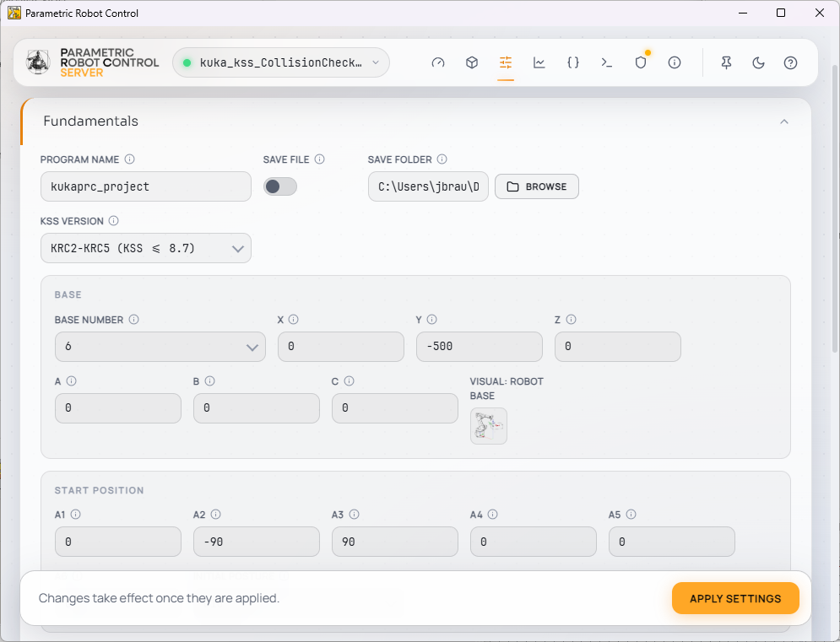840x642 pixels.
Task: Open the chart analysis icon
Action: (539, 62)
